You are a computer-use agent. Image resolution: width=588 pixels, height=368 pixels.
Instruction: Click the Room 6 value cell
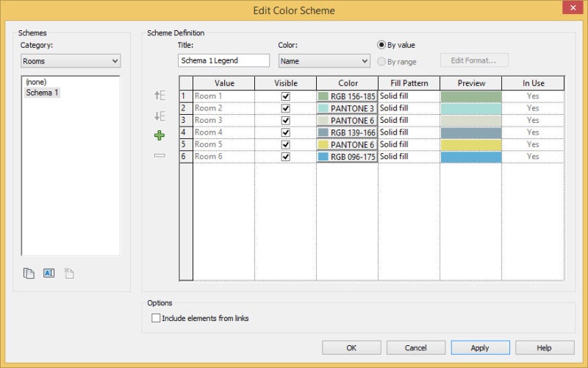[x=224, y=157]
